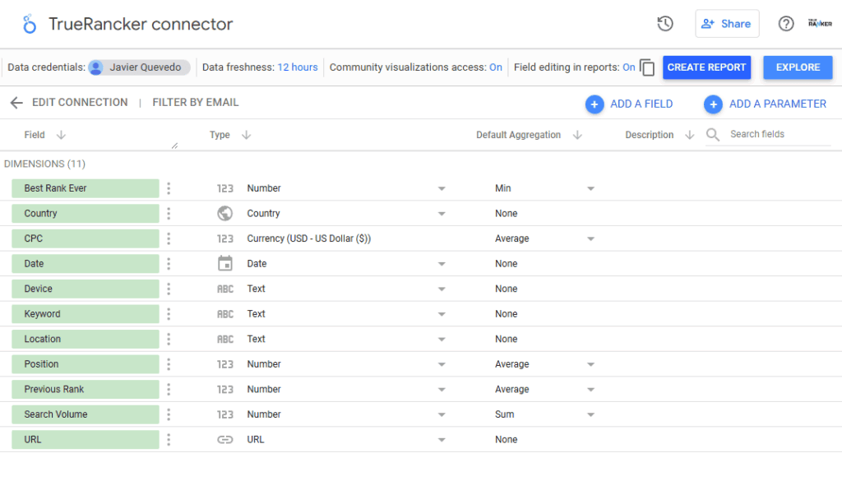Click the Looker Studio logo
Viewport: 842px width, 504px height.
(x=30, y=24)
